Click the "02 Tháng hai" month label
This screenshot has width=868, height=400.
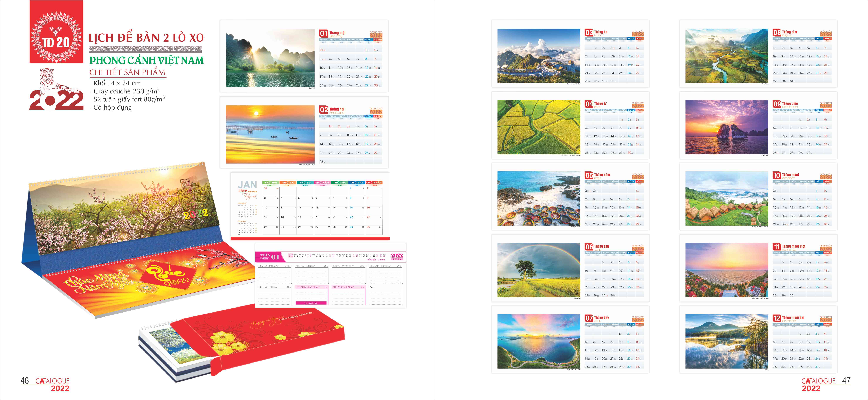point(332,110)
